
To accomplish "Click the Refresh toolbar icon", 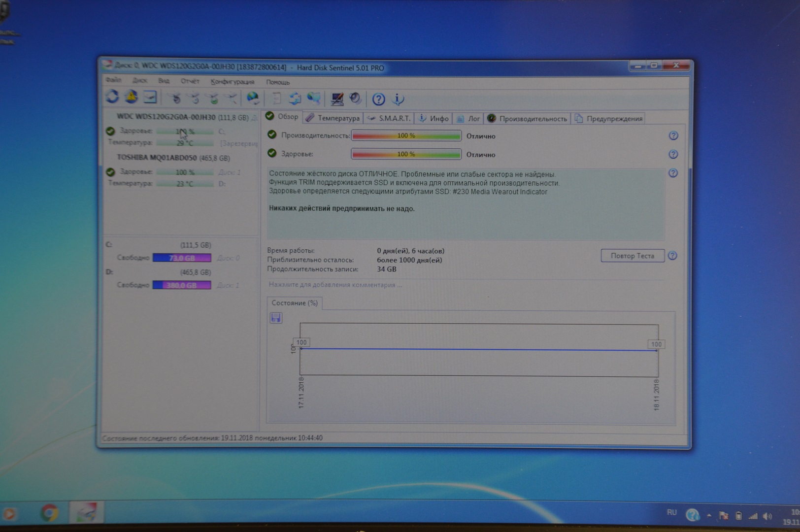I will (112, 97).
